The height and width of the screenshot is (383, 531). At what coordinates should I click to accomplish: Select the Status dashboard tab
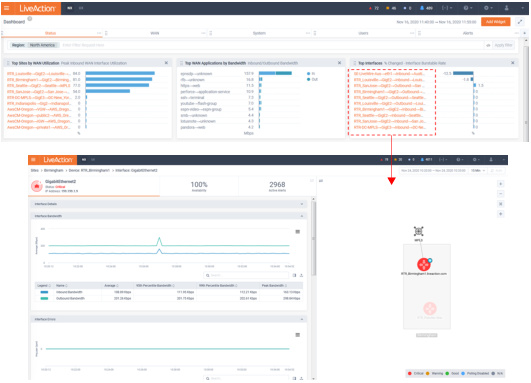pos(50,33)
